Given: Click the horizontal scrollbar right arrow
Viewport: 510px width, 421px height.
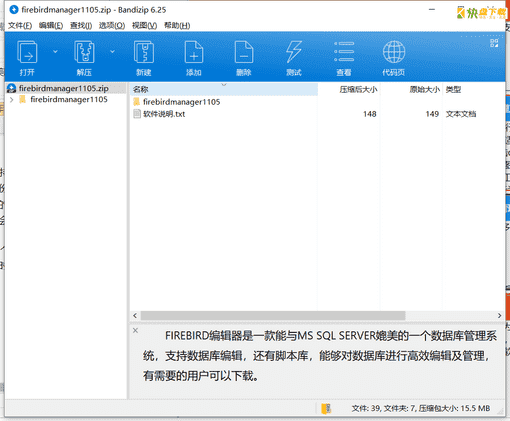Looking at the screenshot, I should [x=499, y=315].
